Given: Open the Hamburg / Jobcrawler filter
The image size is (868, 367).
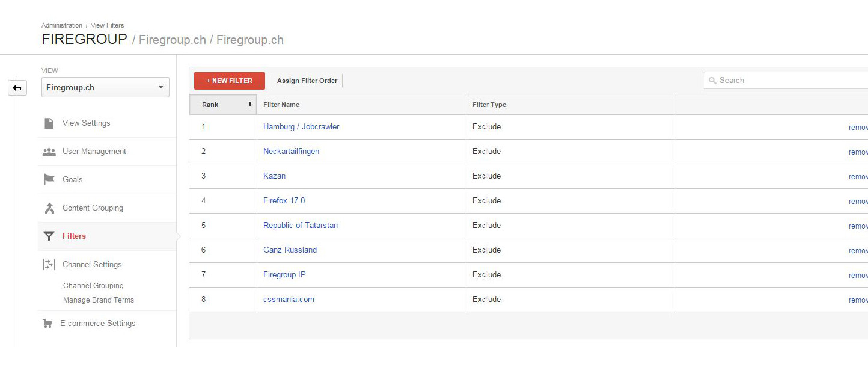Looking at the screenshot, I should [301, 127].
